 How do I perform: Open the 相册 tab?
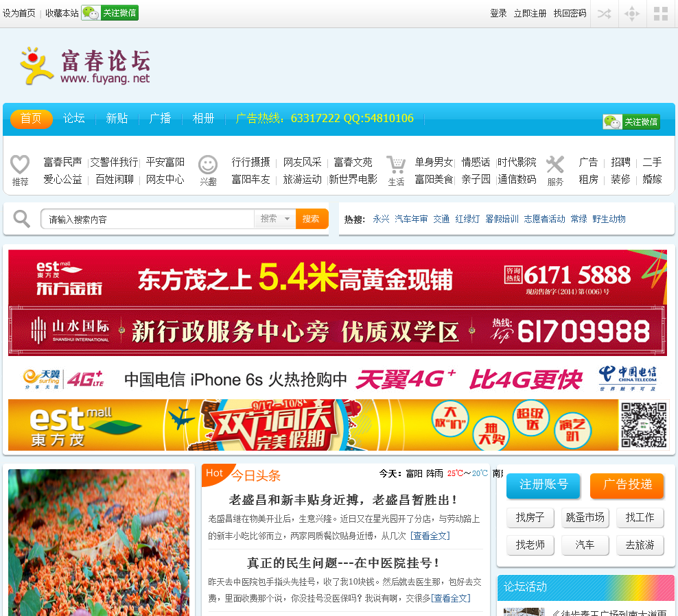click(x=203, y=119)
